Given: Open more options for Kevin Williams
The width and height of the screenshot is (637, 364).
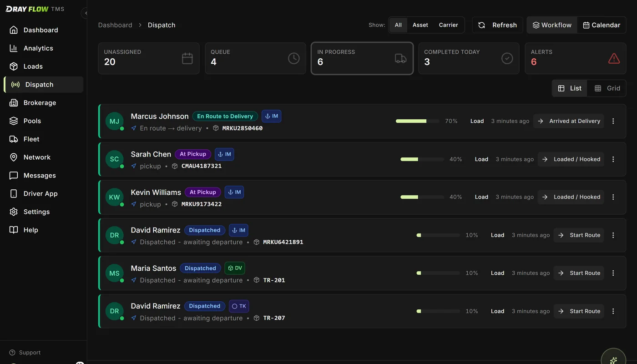Looking at the screenshot, I should click(613, 197).
